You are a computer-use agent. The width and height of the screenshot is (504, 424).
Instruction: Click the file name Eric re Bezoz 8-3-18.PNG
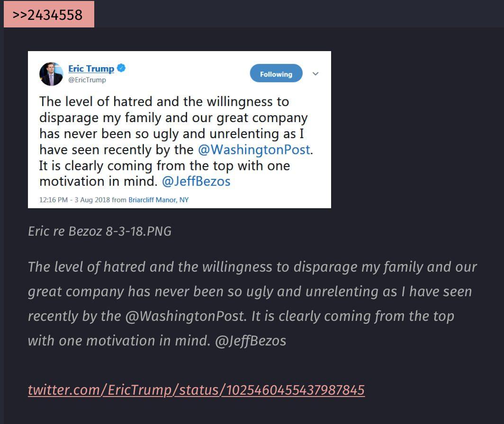(x=99, y=231)
